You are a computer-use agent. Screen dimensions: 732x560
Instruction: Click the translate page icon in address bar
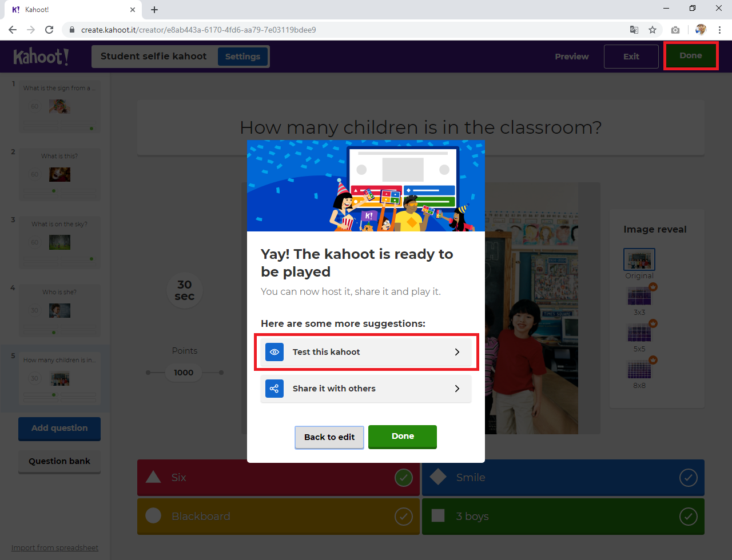tap(634, 30)
